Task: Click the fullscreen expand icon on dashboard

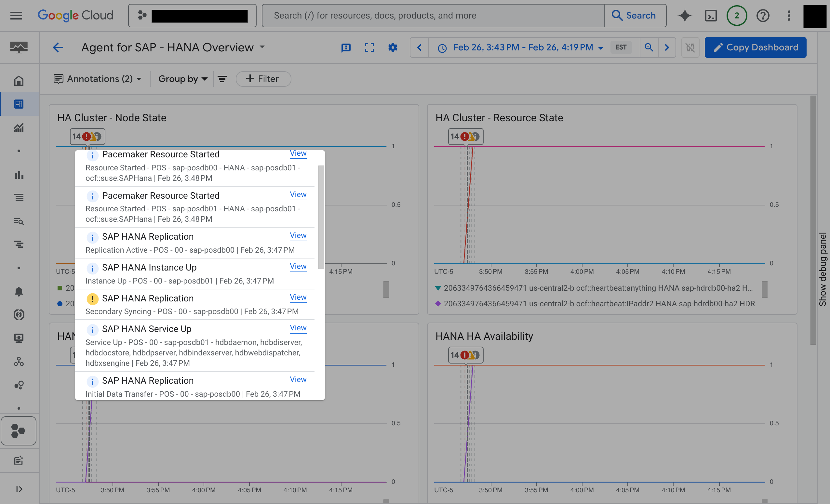Action: coord(369,47)
